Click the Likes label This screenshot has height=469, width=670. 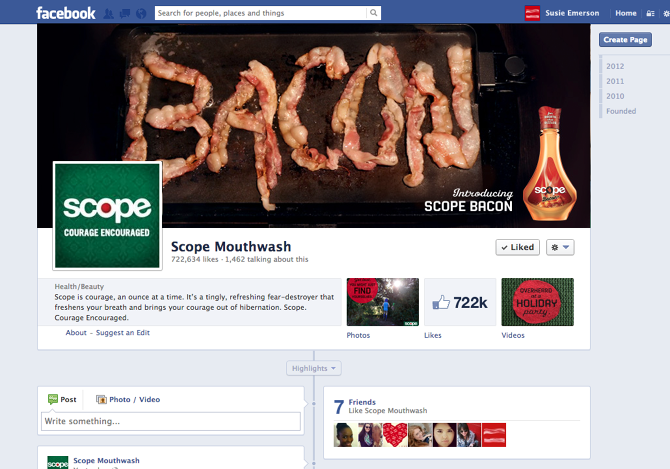(x=432, y=335)
